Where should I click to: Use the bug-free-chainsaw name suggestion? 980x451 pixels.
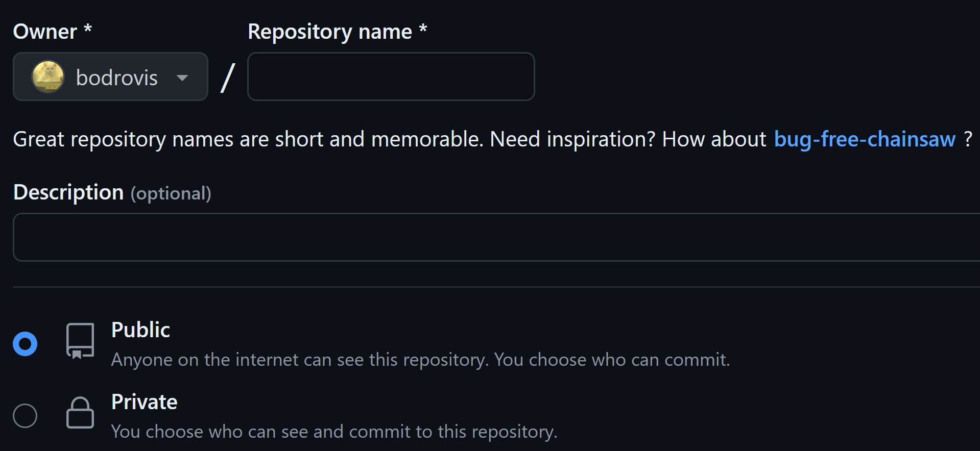865,139
